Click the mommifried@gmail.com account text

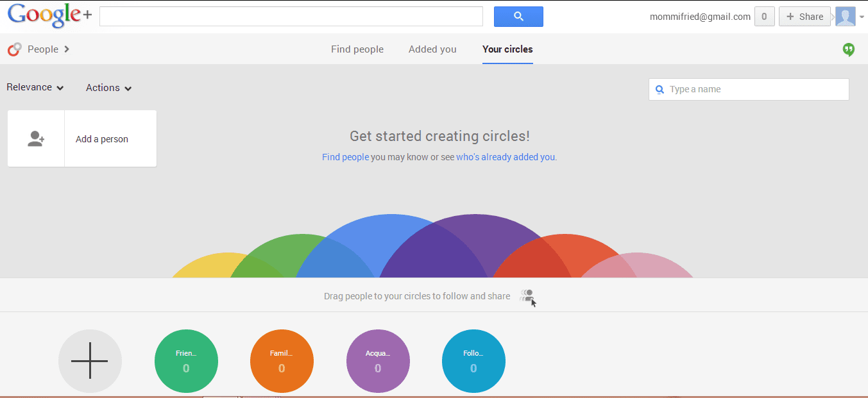coord(700,17)
